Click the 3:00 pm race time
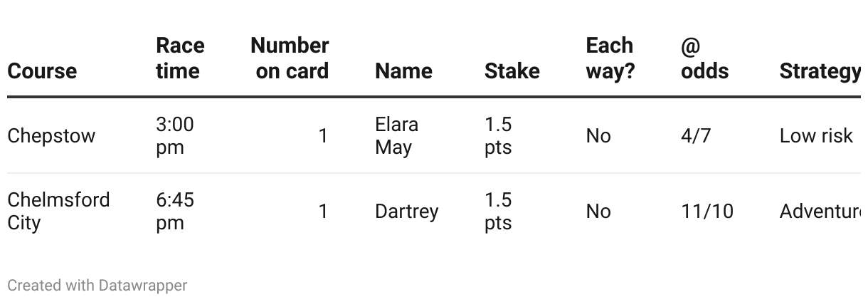 click(x=174, y=136)
